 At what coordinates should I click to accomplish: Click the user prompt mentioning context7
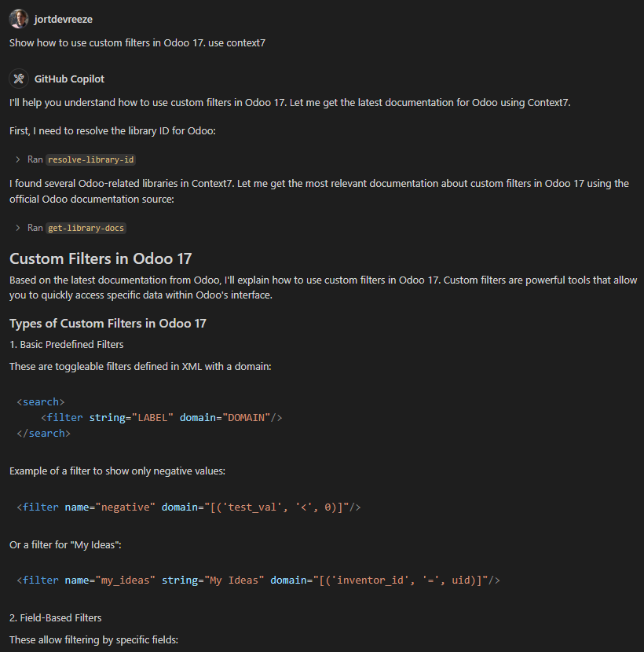[137, 42]
